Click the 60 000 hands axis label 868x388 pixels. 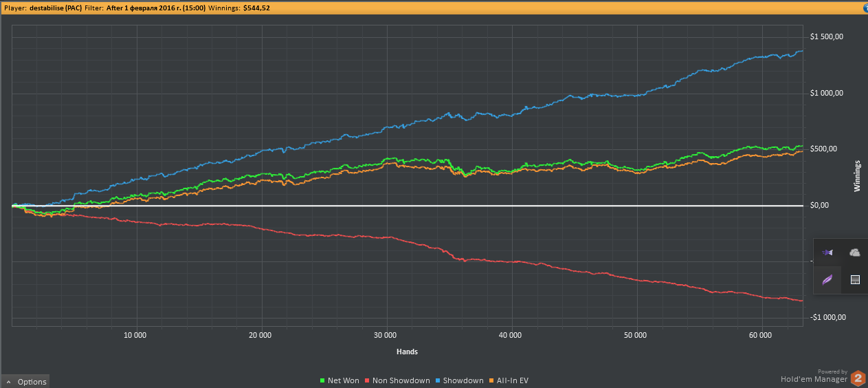point(760,335)
